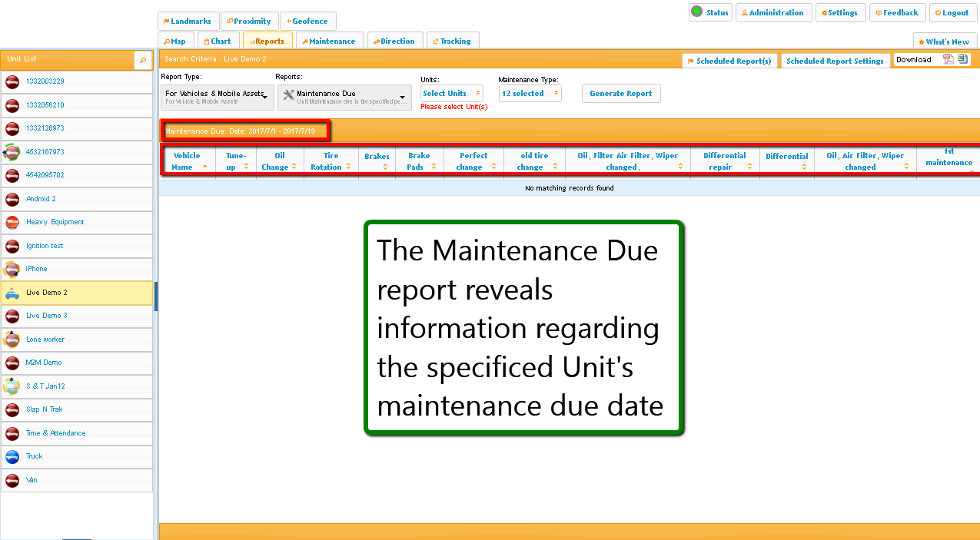Expand the Maintenance Due reports dropdown
The height and width of the screenshot is (540, 980).
coord(402,97)
